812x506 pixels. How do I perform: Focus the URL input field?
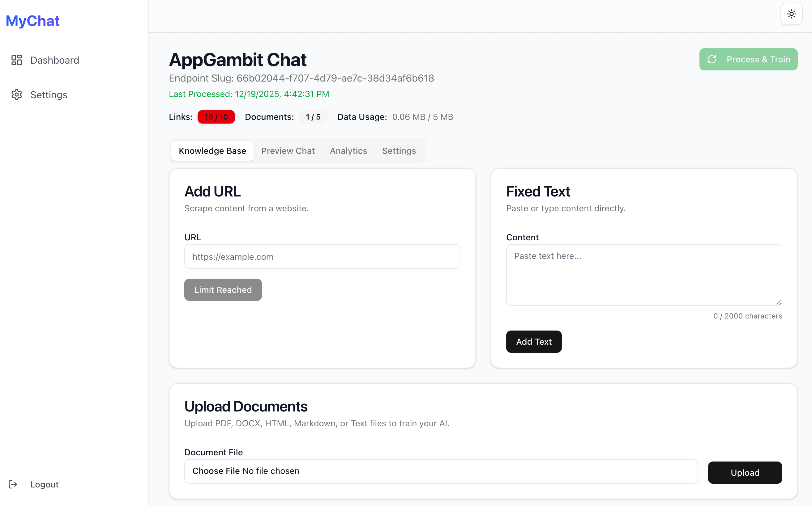322,257
